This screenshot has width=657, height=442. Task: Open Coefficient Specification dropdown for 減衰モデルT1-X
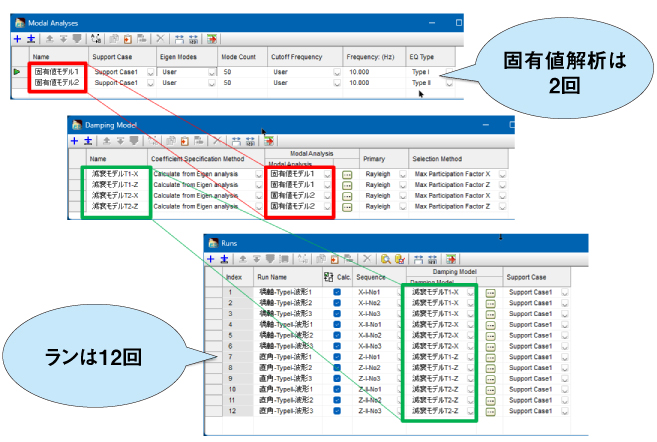coord(259,174)
